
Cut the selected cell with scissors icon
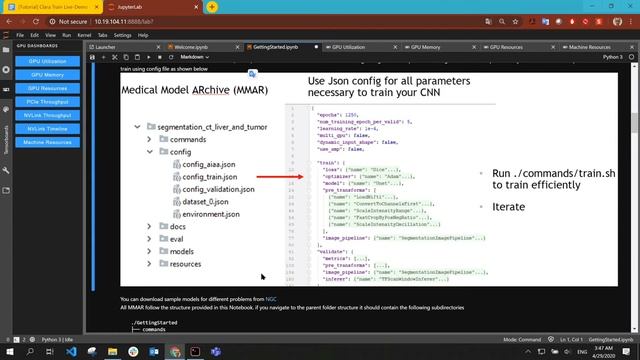pos(115,57)
